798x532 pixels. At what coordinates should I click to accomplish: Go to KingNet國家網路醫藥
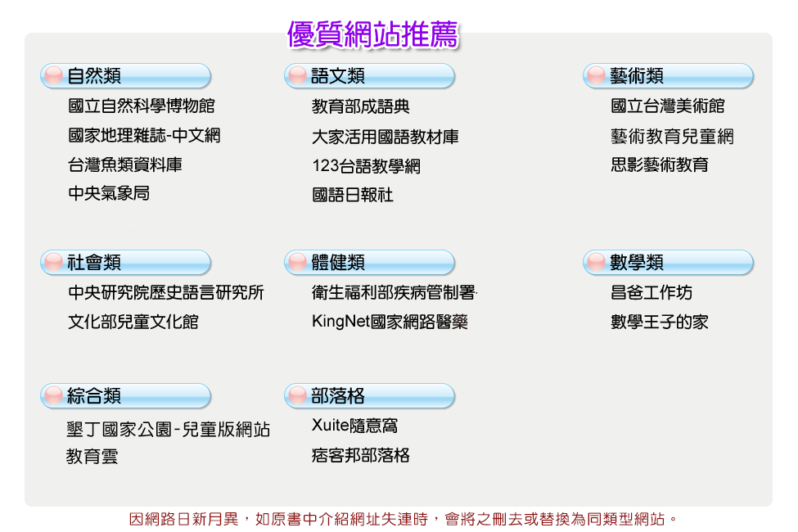(390, 322)
